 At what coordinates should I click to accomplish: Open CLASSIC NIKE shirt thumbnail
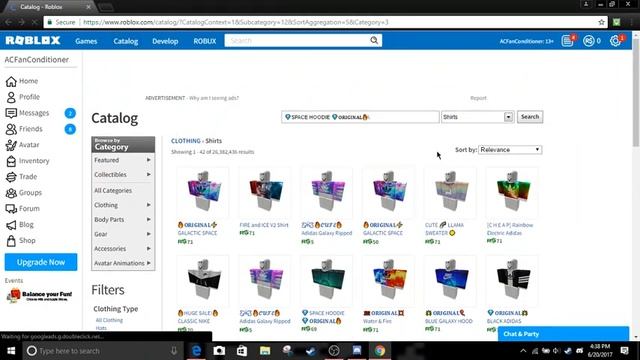click(x=203, y=281)
